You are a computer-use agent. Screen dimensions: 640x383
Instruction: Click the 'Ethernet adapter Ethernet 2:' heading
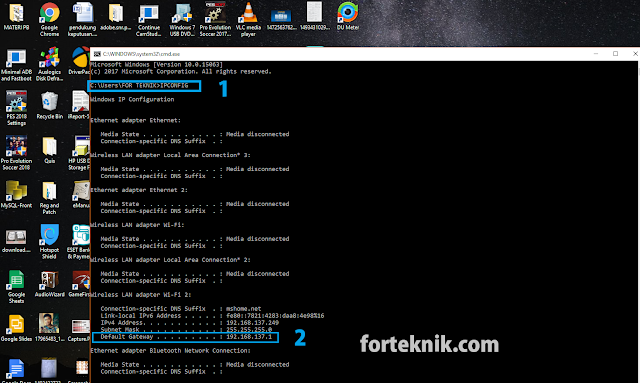[x=139, y=190]
